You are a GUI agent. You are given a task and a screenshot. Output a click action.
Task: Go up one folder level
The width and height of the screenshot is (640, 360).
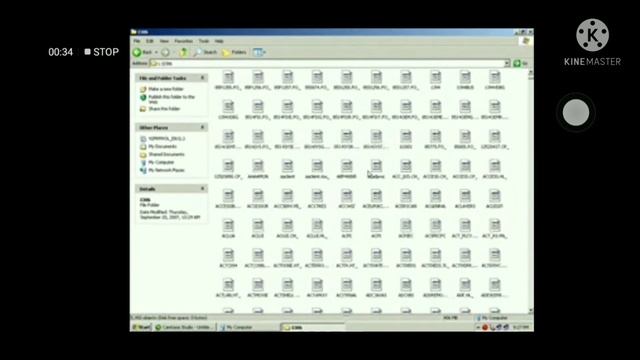(x=184, y=52)
